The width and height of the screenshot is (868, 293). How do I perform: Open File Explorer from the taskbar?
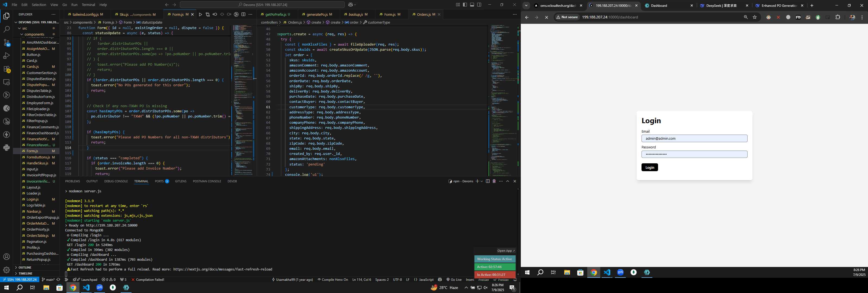click(46, 288)
